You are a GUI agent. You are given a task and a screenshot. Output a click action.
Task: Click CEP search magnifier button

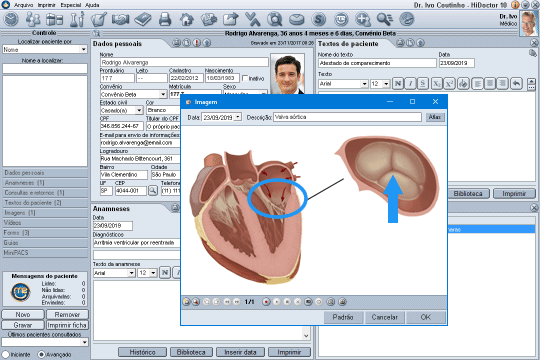click(153, 191)
